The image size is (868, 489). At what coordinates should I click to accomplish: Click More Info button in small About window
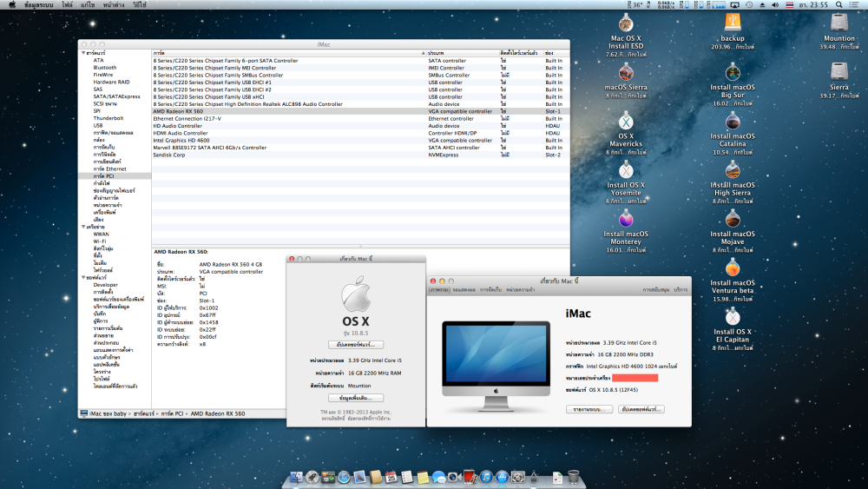click(355, 398)
